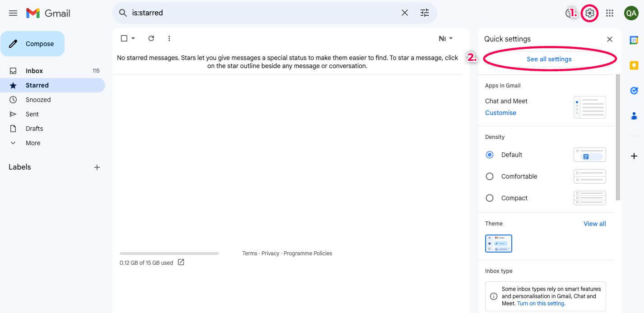The width and height of the screenshot is (644, 313).
Task: Open Google Tasks in side panel
Action: [x=634, y=91]
